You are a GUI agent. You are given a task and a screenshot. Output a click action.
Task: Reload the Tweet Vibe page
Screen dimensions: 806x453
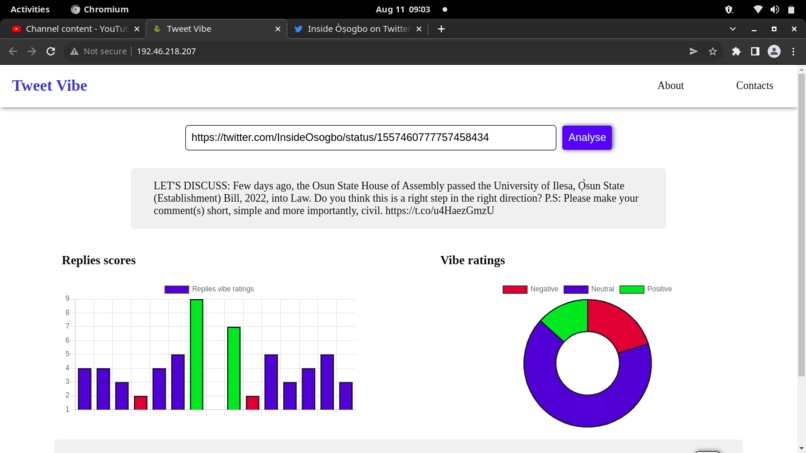coord(50,51)
